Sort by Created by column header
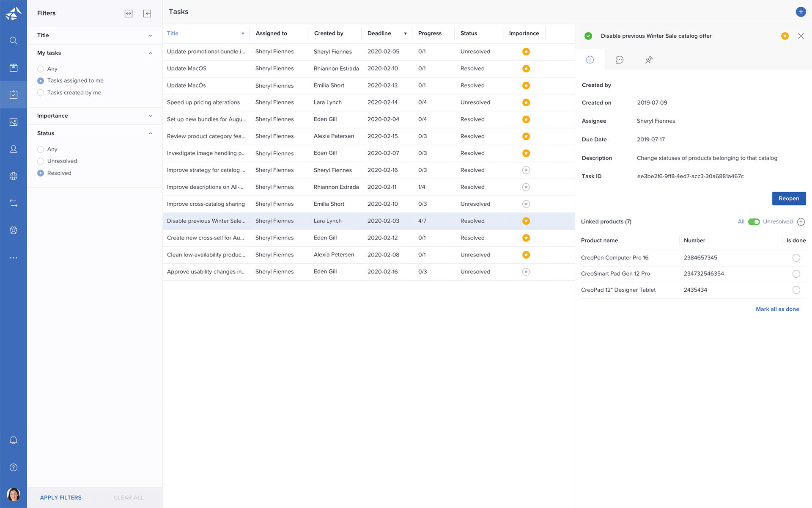Screen dimensions: 812x508 (329, 33)
